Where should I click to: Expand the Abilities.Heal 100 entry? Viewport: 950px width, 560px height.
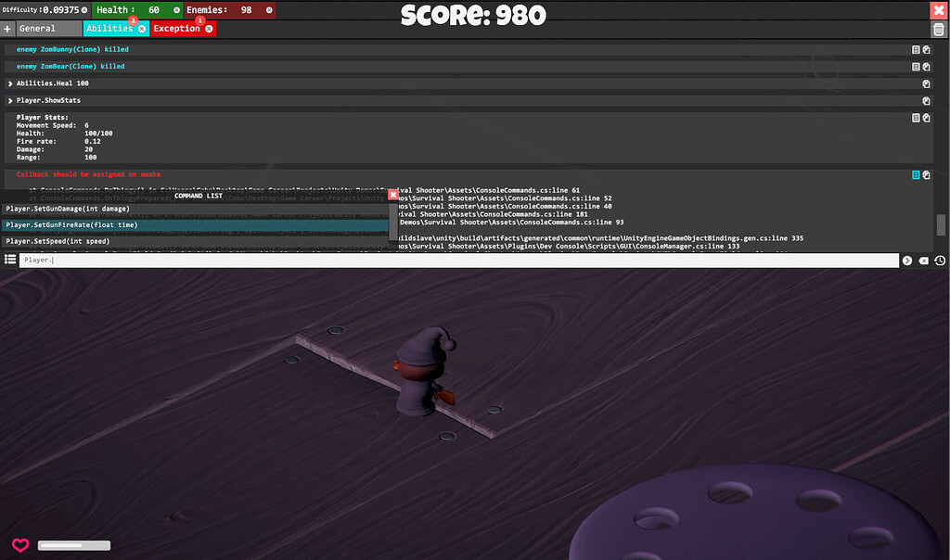click(9, 83)
